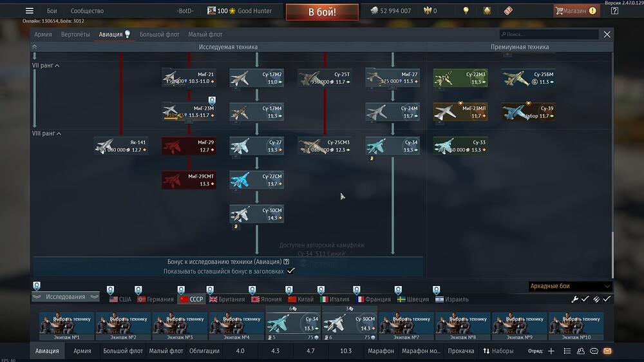Select the premium Су-33 card

(460, 146)
